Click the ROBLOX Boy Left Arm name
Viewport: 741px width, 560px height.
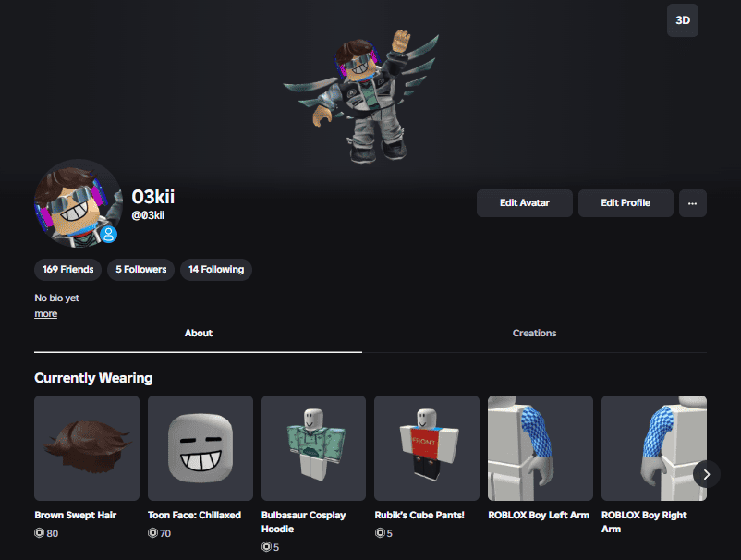[539, 515]
